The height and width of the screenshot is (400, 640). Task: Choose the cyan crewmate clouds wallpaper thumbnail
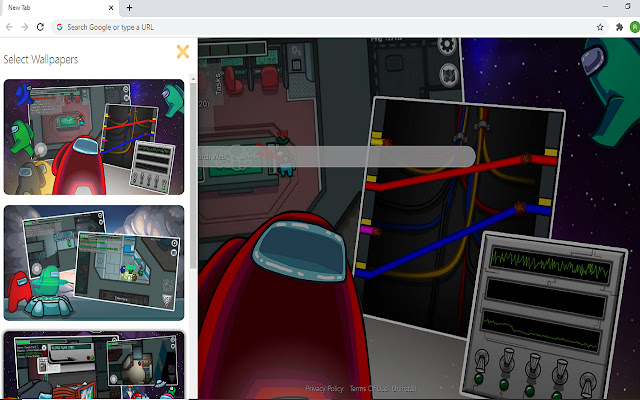94,263
